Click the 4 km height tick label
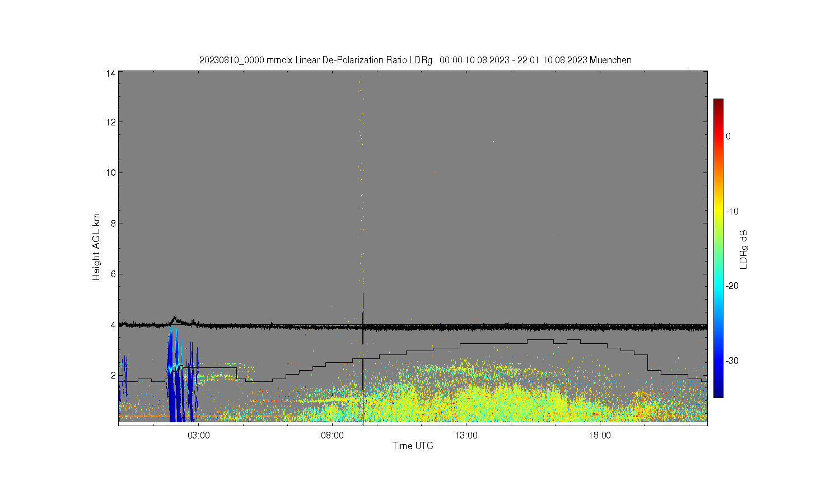The width and height of the screenshot is (840, 504). [x=113, y=324]
